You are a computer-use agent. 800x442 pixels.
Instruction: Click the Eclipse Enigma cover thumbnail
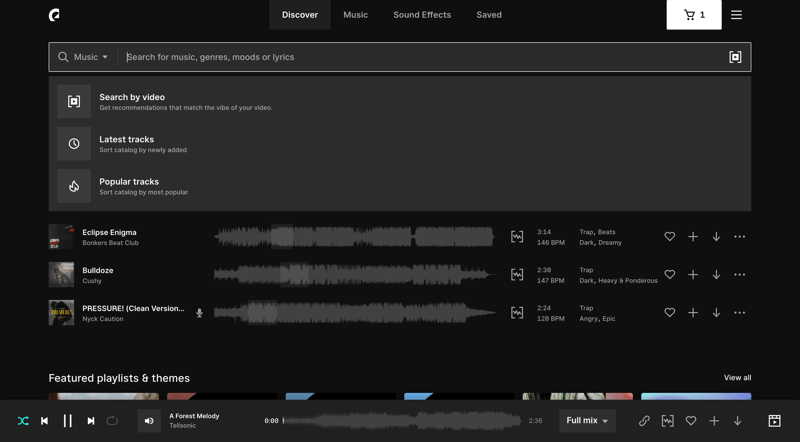[61, 237]
